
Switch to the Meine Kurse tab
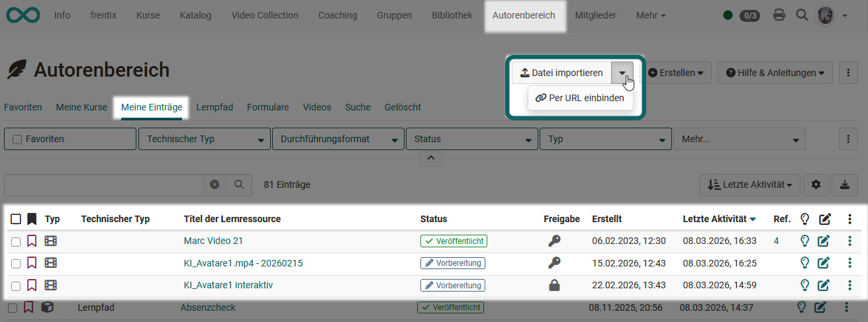click(x=81, y=107)
